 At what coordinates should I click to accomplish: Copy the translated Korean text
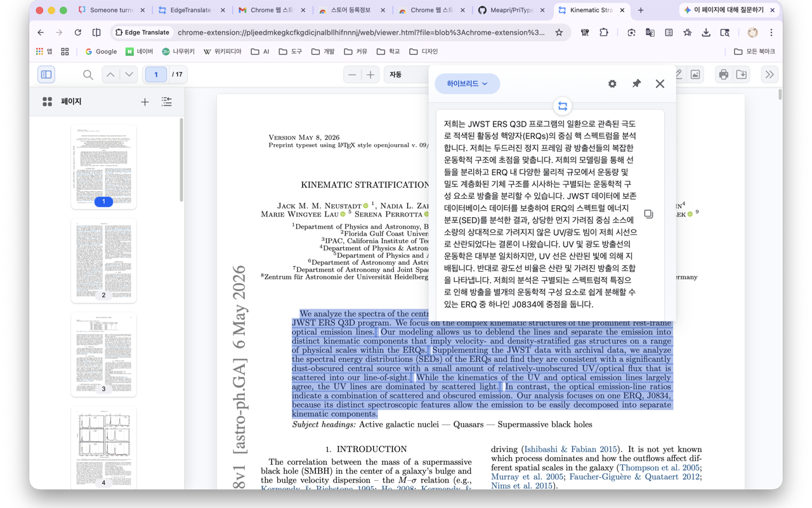[648, 214]
